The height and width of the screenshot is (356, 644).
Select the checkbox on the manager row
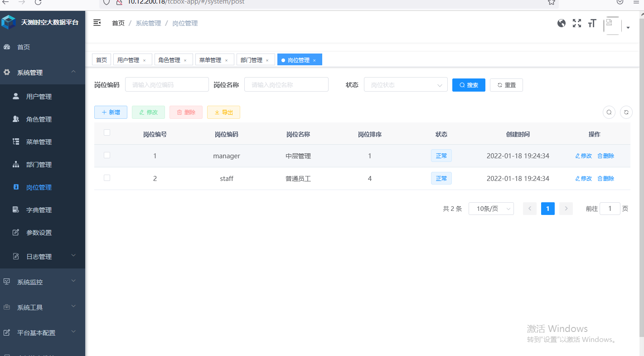[107, 155]
